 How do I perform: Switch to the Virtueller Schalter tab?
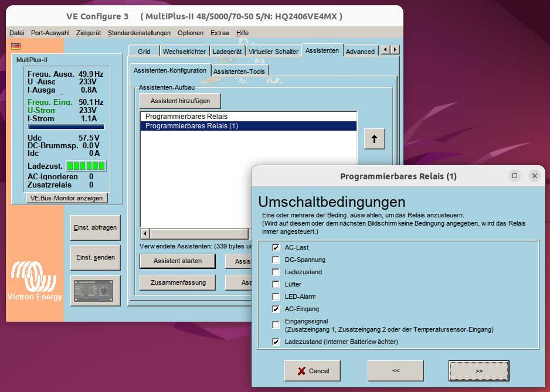pos(273,51)
